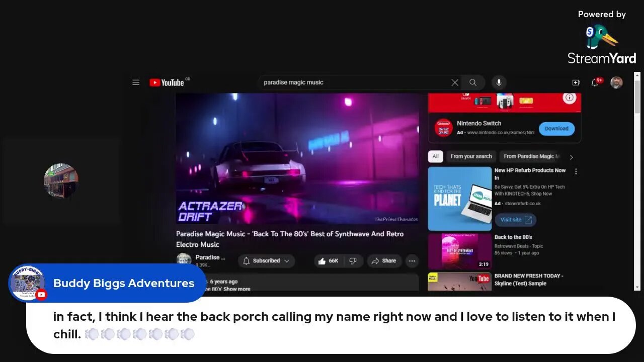Open the account avatar menu
The image size is (644, 362).
click(616, 82)
